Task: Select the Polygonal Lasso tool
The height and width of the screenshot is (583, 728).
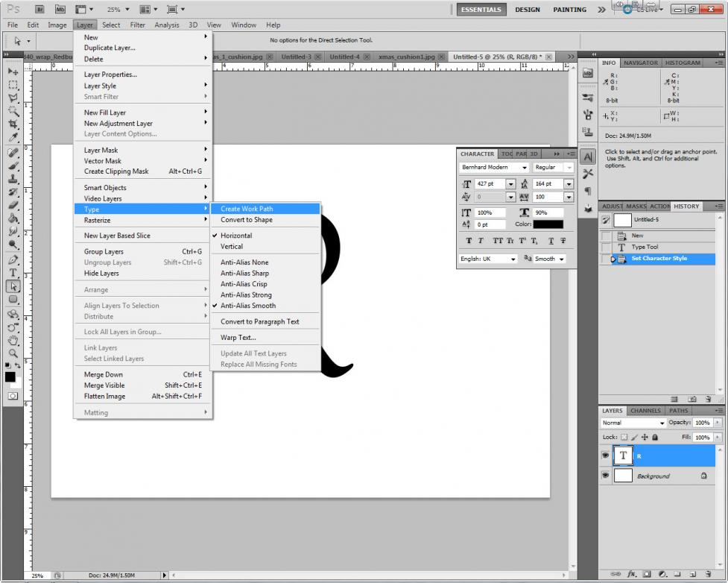Action: tap(13, 98)
